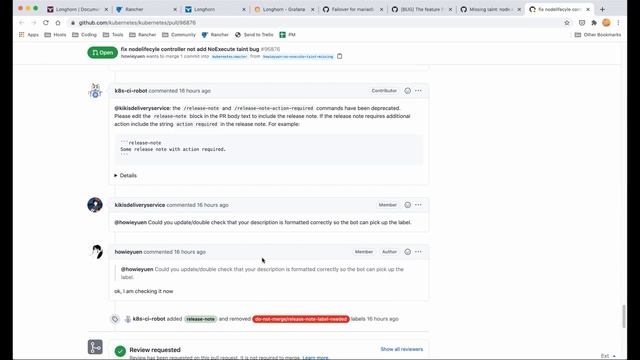Open options menu on howieyuen comment
The width and height of the screenshot is (640, 360).
click(418, 252)
